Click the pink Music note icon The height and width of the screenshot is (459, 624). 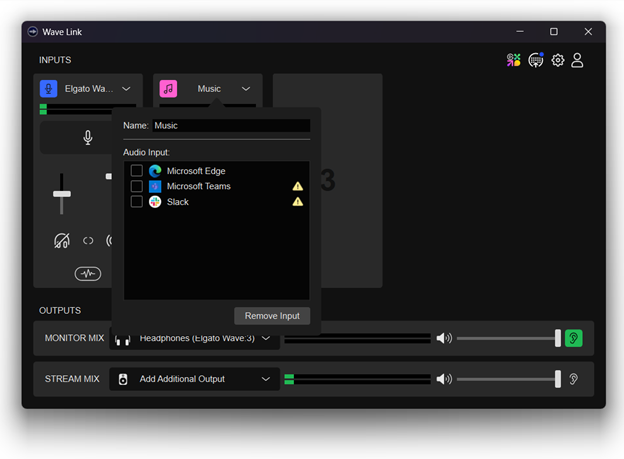[x=168, y=89]
